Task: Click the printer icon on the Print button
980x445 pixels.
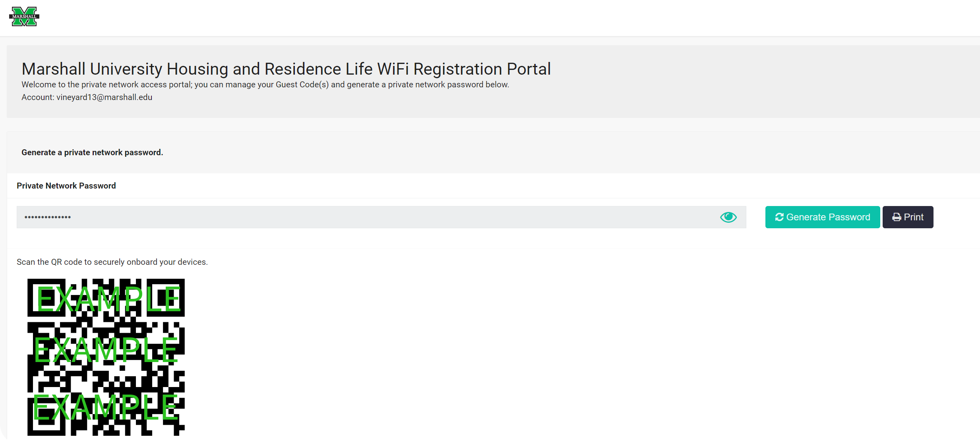Action: (897, 217)
